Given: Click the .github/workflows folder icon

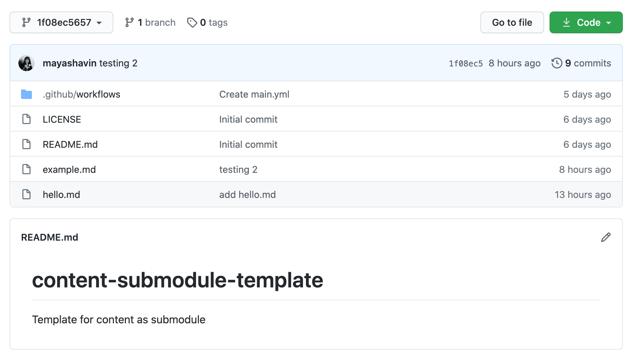Looking at the screenshot, I should [26, 94].
